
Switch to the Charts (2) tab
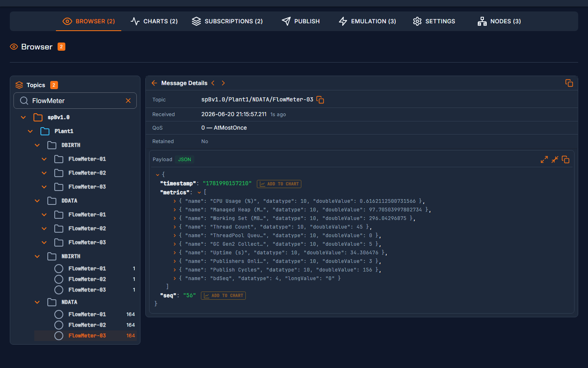coord(154,21)
